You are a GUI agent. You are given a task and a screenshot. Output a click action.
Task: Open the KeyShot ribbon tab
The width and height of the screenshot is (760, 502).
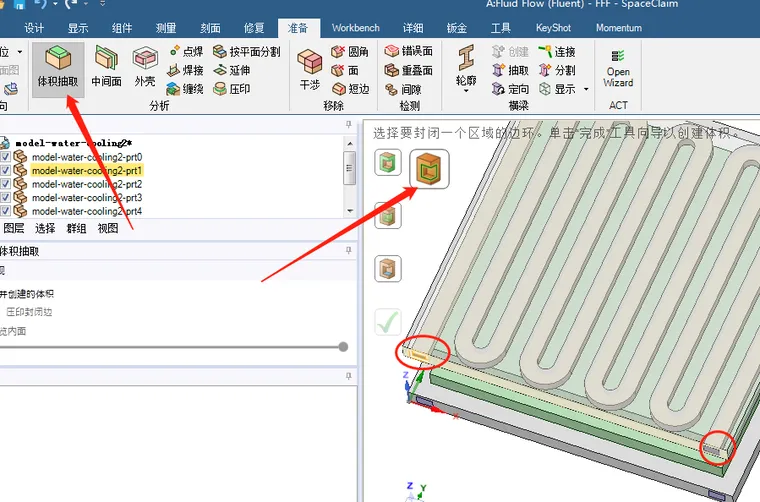[553, 28]
